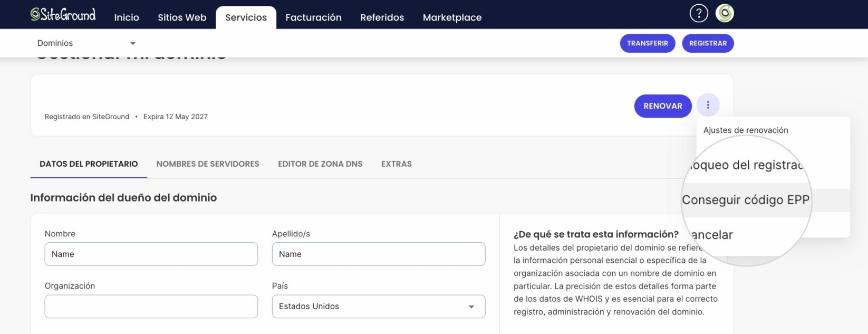Click the three-dot more options button
The width and height of the screenshot is (868, 334).
(x=708, y=106)
